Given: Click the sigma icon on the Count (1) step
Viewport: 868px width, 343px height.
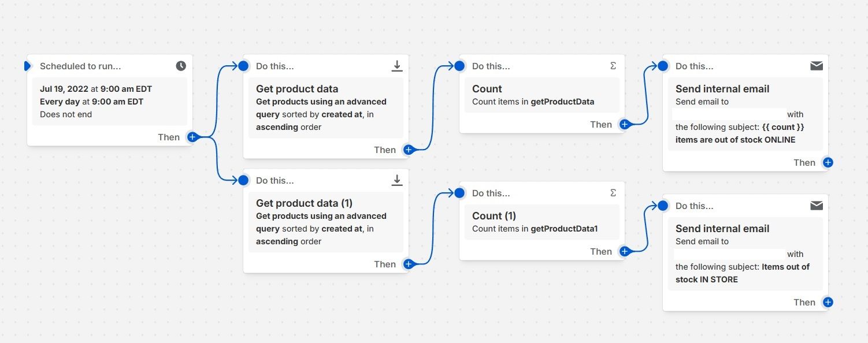Looking at the screenshot, I should pos(613,193).
